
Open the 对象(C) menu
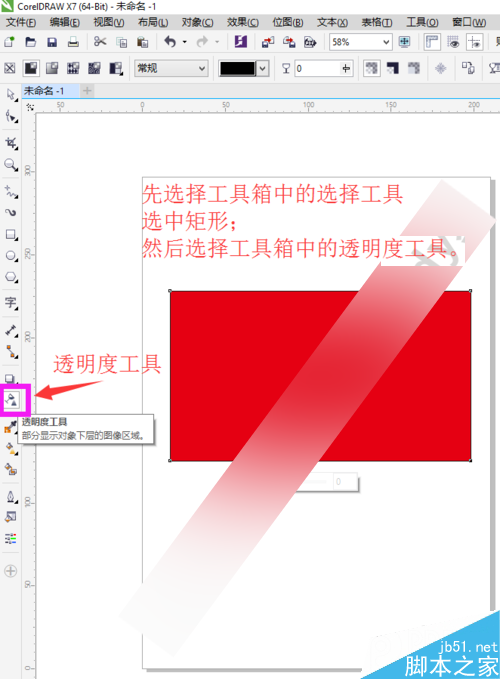pyautogui.click(x=197, y=22)
